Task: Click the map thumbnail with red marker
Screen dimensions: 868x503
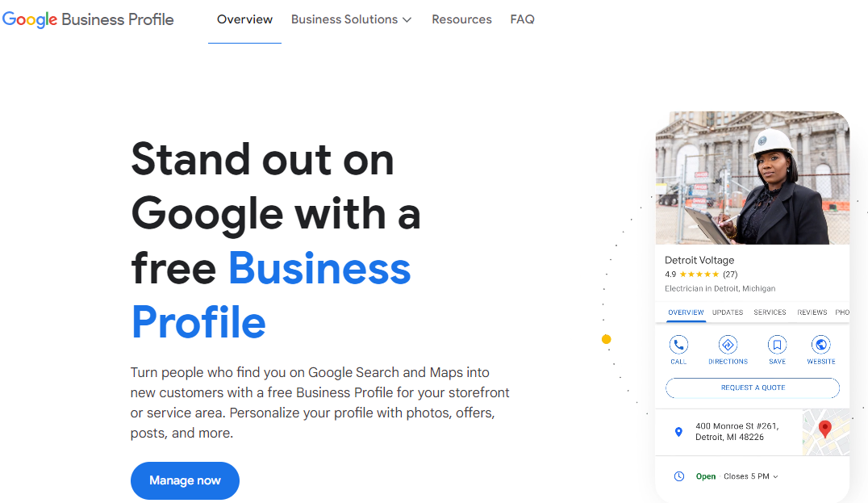Action: (826, 432)
